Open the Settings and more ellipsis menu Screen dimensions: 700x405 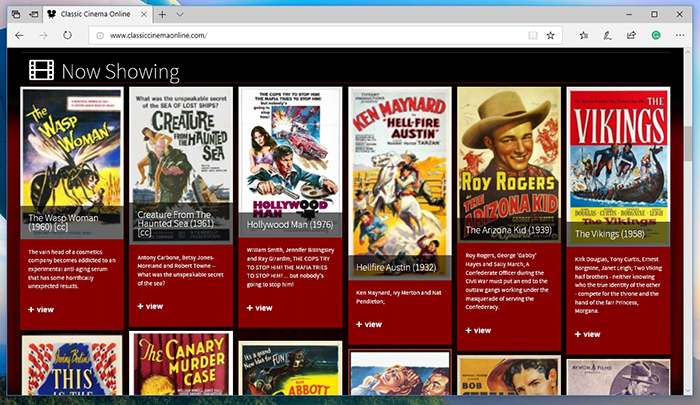point(680,35)
